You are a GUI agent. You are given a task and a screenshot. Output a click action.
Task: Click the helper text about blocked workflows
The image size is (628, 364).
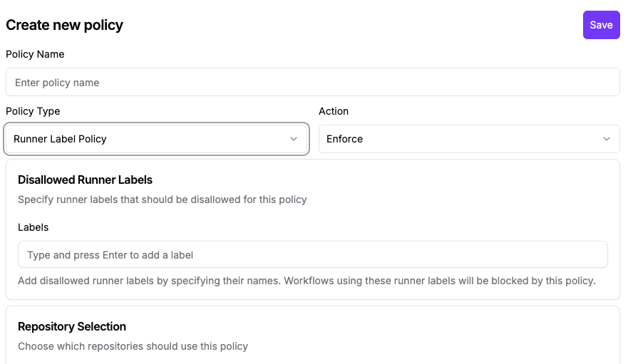click(x=307, y=281)
